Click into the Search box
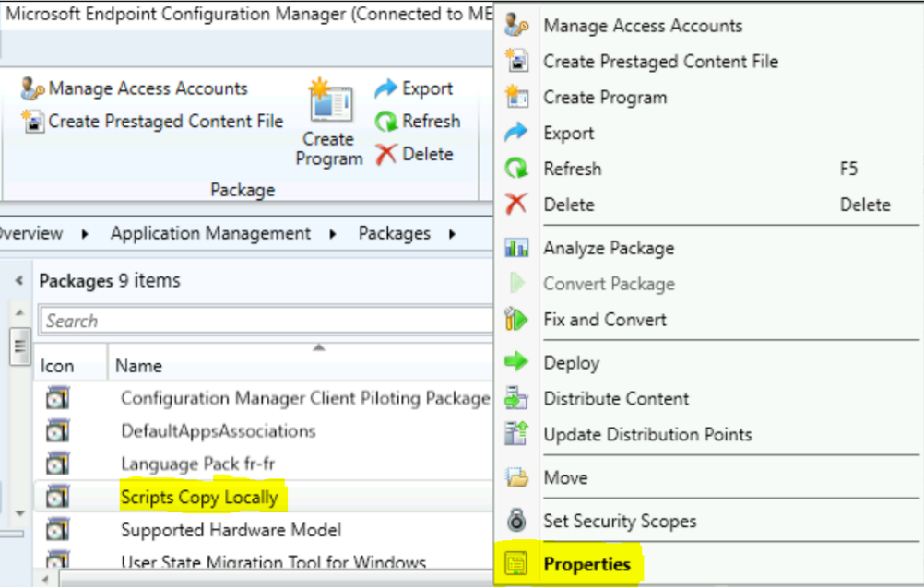Image resolution: width=924 pixels, height=587 pixels. [266, 321]
